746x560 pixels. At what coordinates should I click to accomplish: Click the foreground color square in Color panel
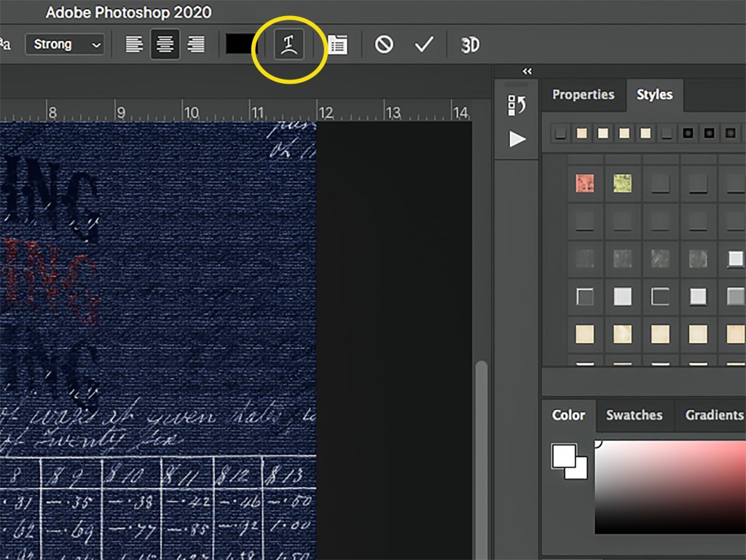(x=564, y=457)
